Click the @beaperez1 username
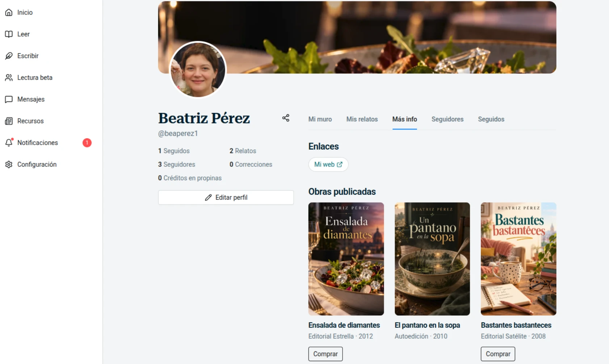Image resolution: width=609 pixels, height=364 pixels. 178,134
